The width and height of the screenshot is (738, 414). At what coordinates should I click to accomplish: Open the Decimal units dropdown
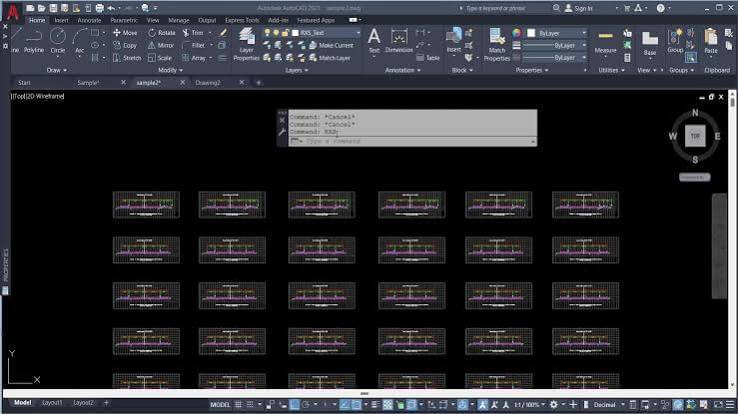click(608, 405)
